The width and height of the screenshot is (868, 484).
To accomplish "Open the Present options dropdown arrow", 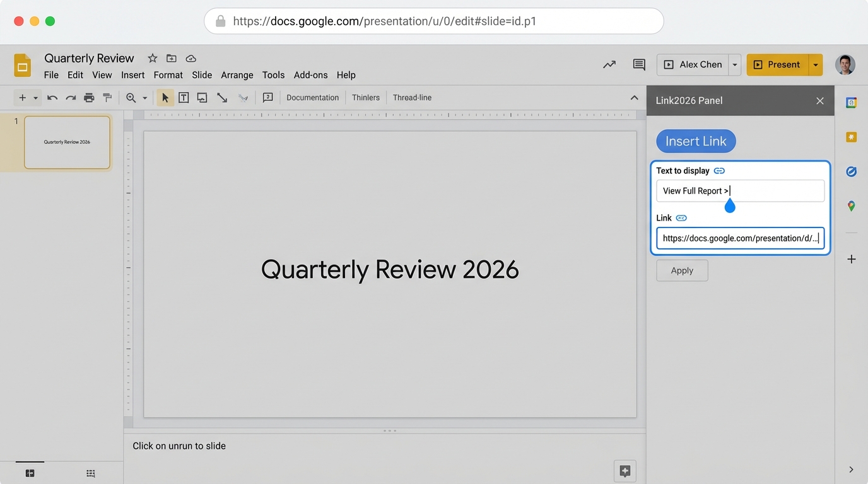I will coord(815,64).
